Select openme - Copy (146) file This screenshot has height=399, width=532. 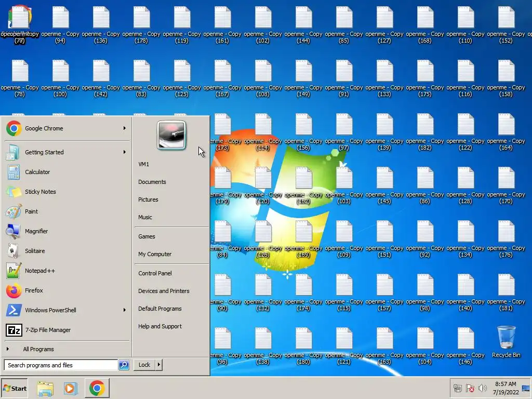465,347
